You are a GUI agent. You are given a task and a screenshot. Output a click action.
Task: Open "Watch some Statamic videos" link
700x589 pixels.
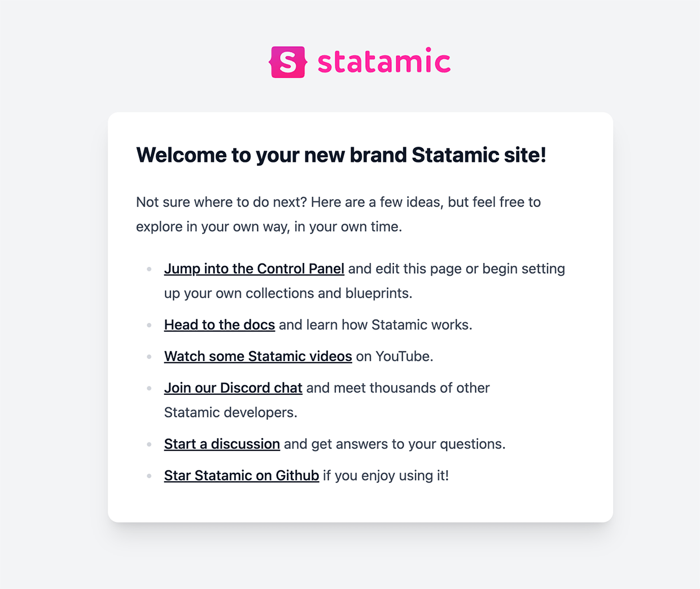258,357
